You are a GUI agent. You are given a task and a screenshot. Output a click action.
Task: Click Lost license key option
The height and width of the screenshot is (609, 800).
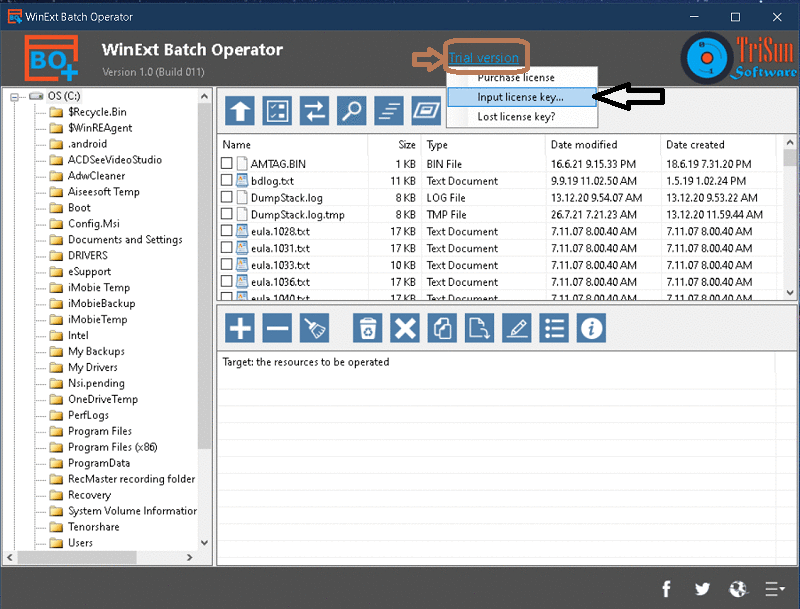point(516,117)
